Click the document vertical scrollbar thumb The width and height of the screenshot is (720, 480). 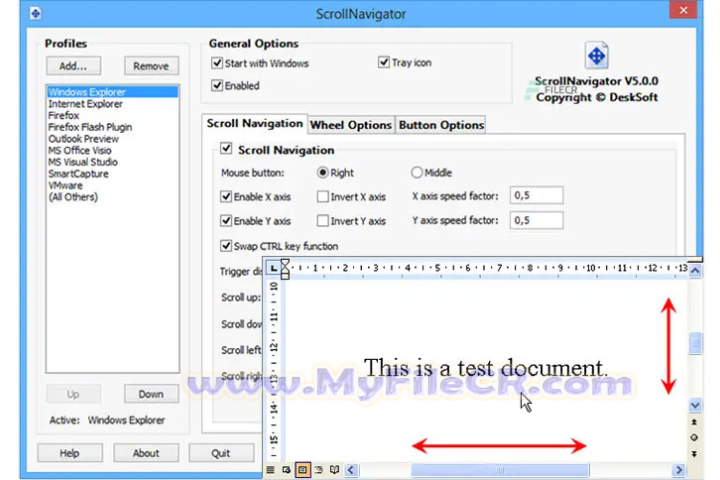click(x=695, y=343)
